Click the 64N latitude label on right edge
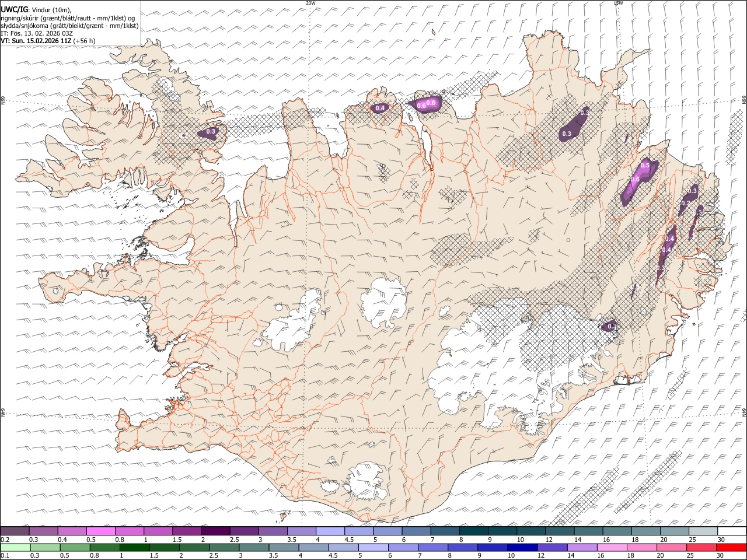Viewport: 747px width, 560px height. pyautogui.click(x=744, y=413)
